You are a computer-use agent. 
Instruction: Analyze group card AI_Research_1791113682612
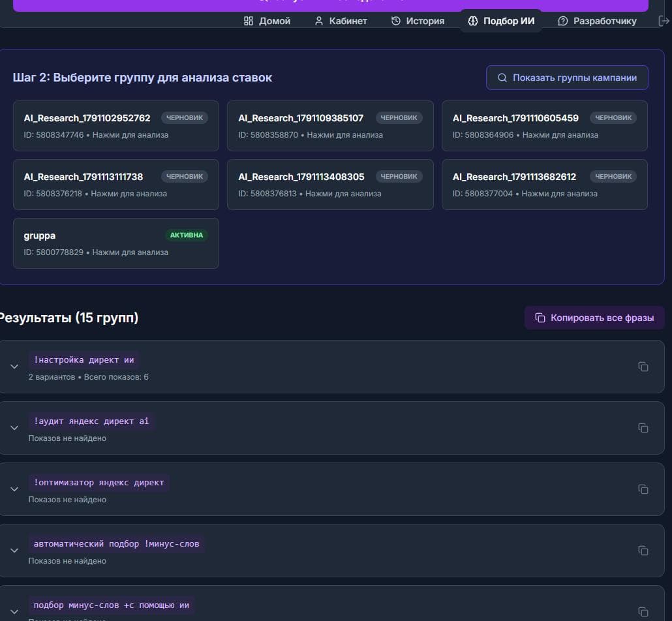(544, 185)
